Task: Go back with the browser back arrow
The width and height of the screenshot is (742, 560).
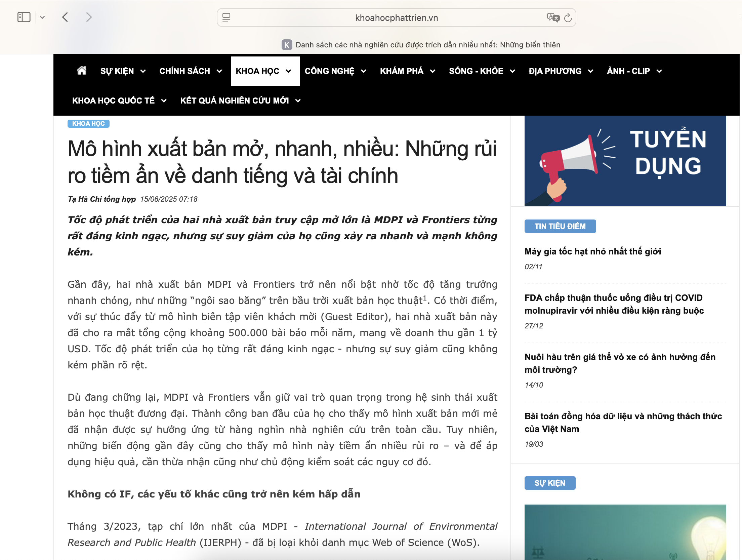Action: [66, 17]
